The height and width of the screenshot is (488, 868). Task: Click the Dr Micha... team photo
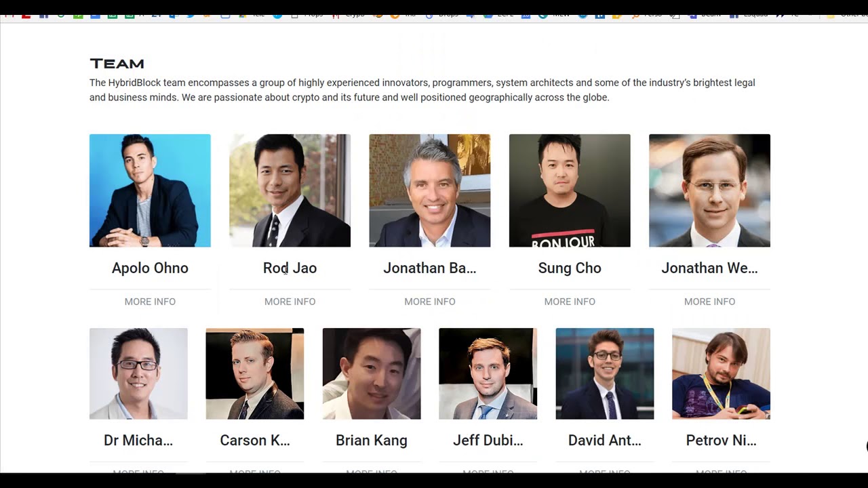(x=138, y=373)
